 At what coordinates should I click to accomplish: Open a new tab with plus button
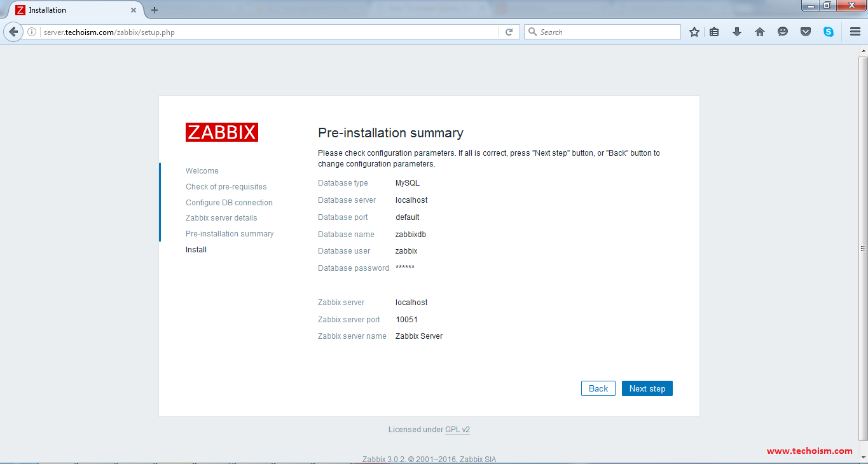tap(155, 10)
